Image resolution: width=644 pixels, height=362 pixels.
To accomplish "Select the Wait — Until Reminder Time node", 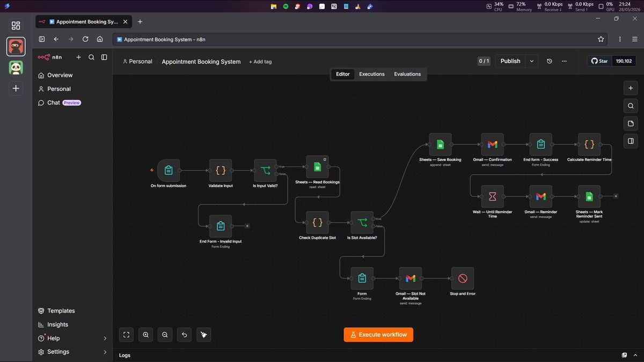I will tap(492, 196).
